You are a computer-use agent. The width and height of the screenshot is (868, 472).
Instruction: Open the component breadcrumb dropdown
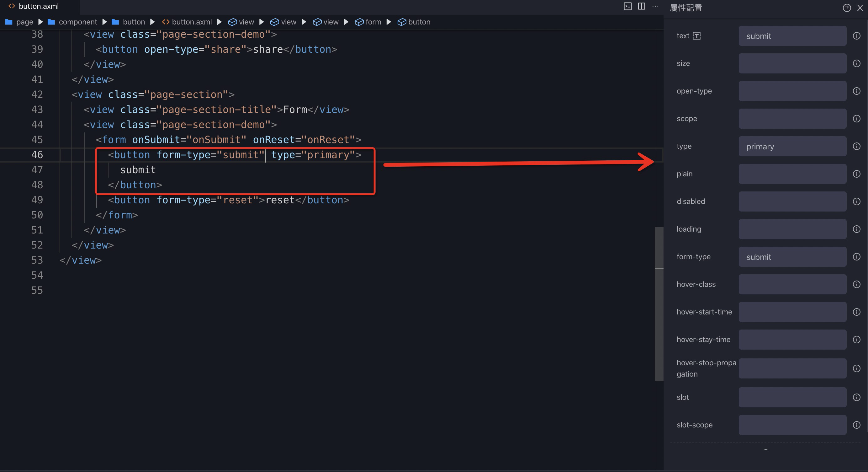pyautogui.click(x=78, y=22)
